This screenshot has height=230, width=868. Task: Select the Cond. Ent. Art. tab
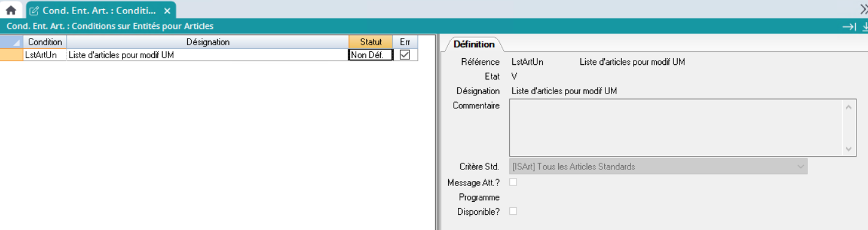point(100,10)
